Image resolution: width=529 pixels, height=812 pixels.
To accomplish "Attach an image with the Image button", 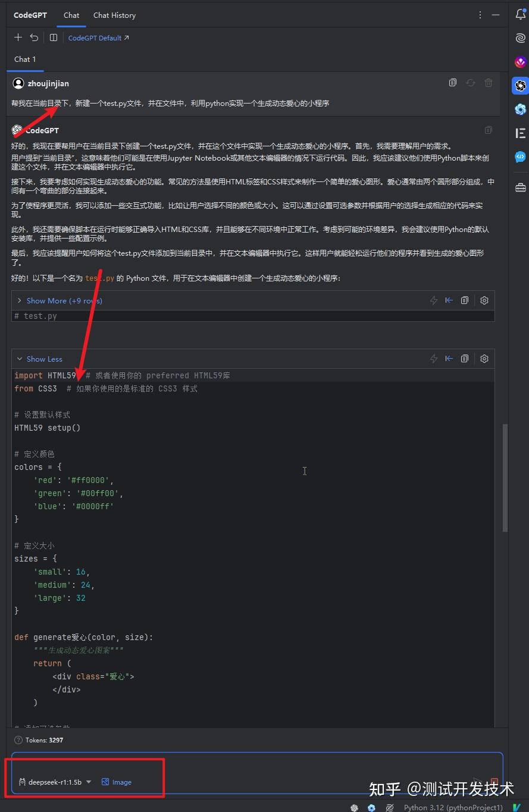I will click(x=117, y=782).
